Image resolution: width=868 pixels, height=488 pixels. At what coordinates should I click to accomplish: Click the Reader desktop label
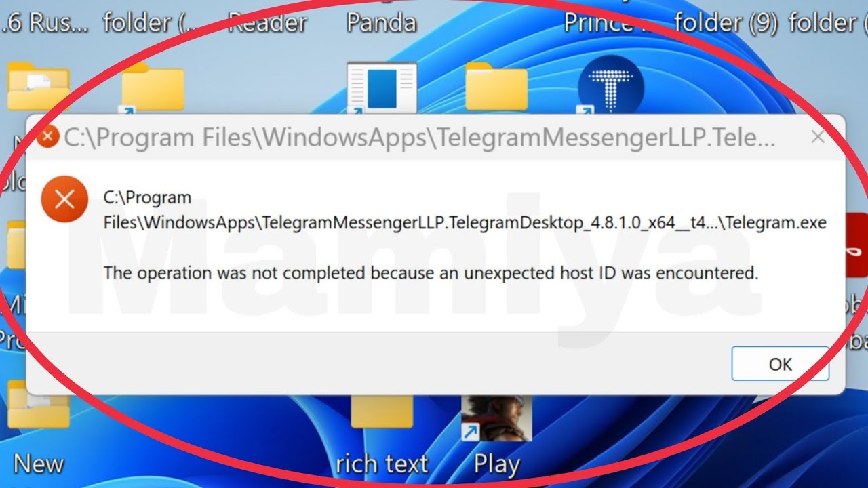[x=267, y=22]
